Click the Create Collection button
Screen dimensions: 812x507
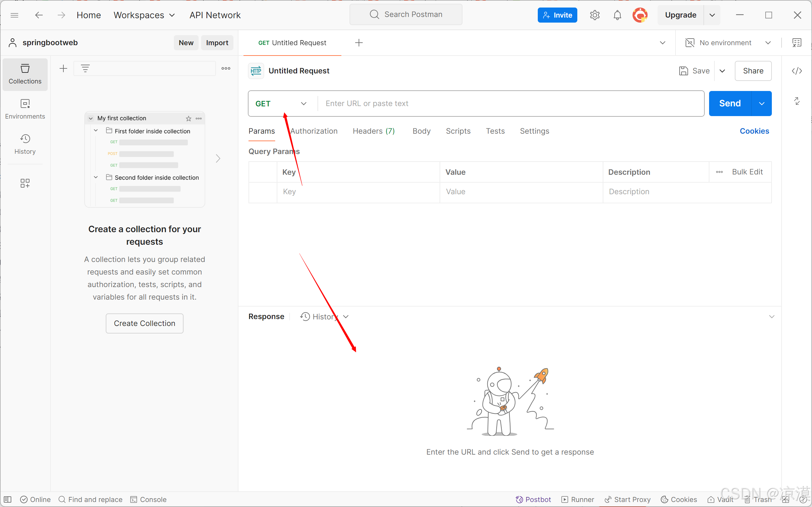coord(145,323)
